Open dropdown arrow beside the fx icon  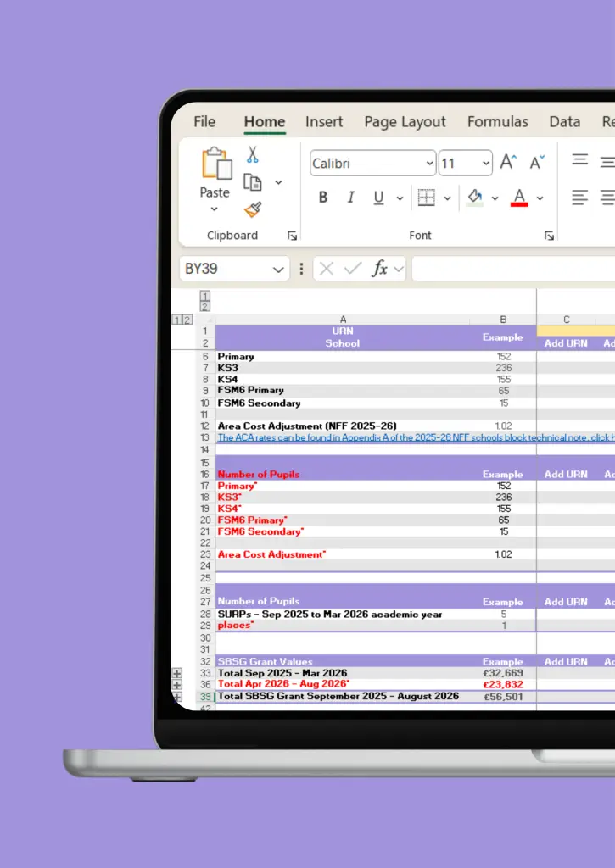point(399,270)
